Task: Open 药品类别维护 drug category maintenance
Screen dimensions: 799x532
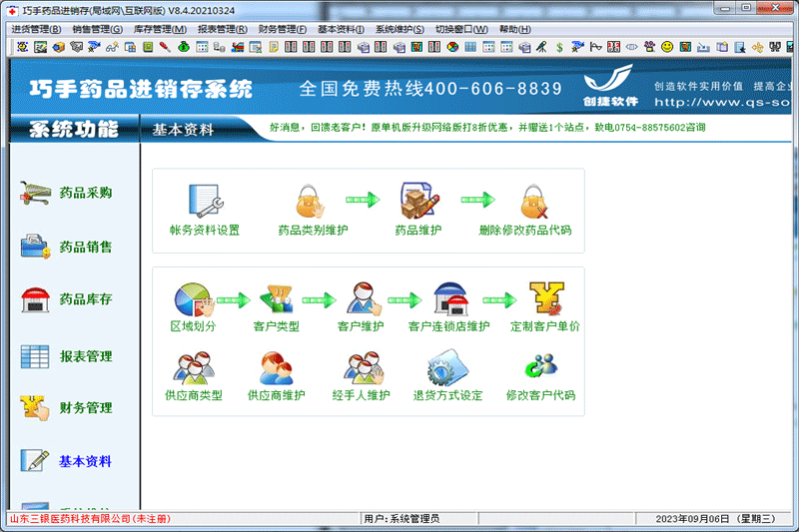Action: tap(311, 202)
